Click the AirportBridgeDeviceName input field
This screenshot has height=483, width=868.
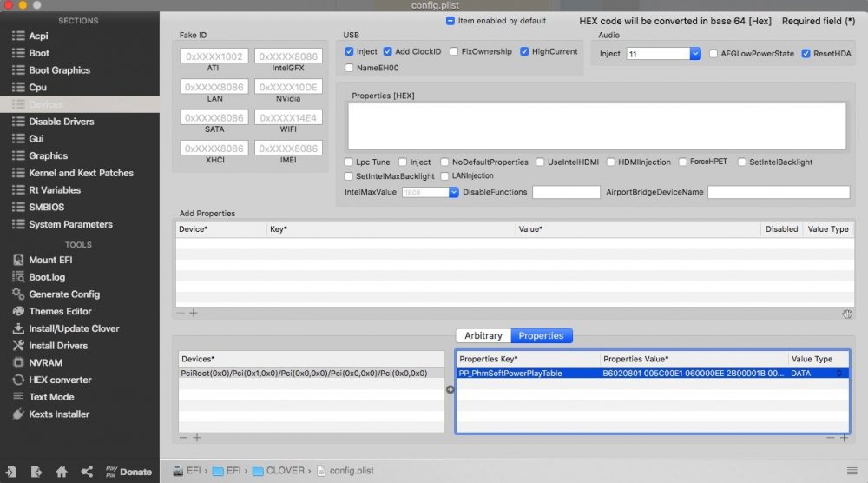[x=779, y=192]
